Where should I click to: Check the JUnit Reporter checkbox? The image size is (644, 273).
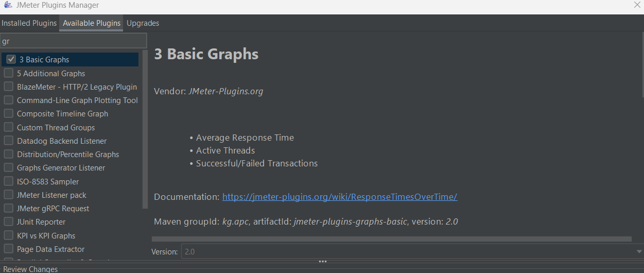click(x=8, y=221)
